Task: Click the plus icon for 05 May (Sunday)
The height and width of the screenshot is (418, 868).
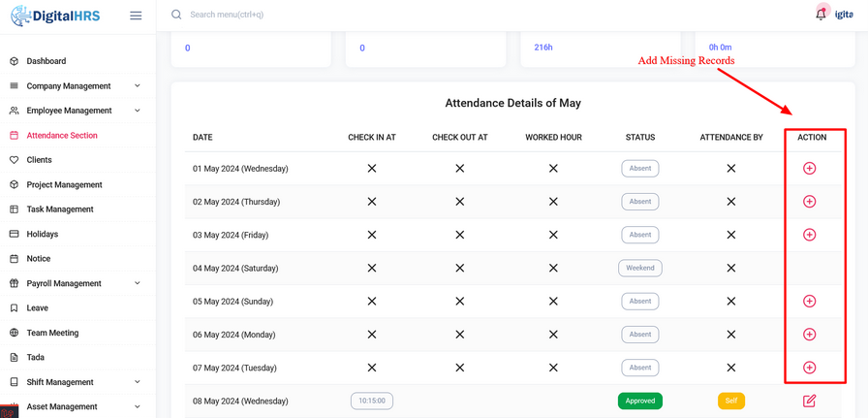Action: (x=809, y=302)
